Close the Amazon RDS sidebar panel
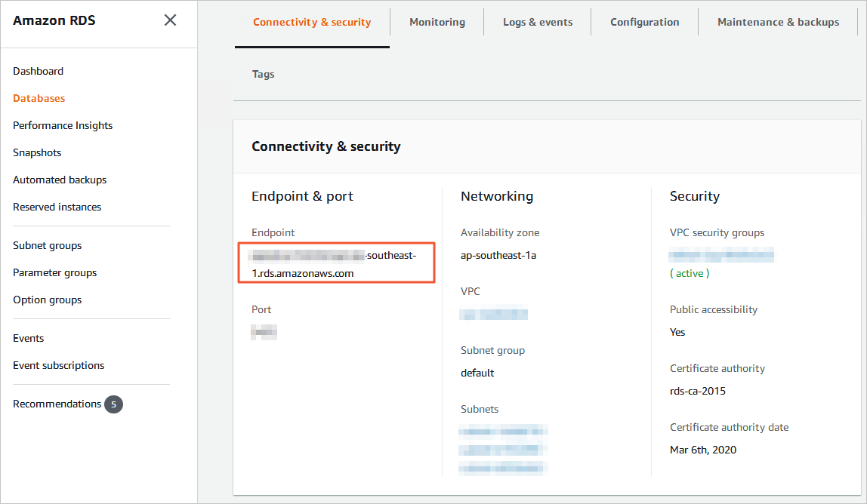 coord(171,20)
